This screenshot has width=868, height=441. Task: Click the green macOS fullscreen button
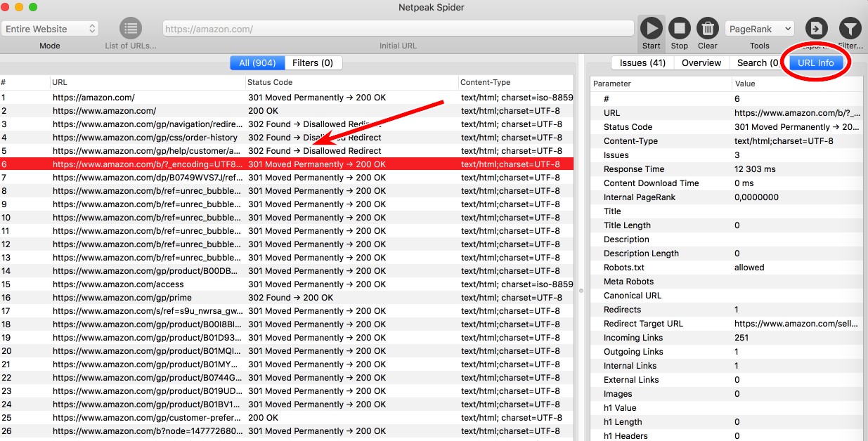click(33, 7)
